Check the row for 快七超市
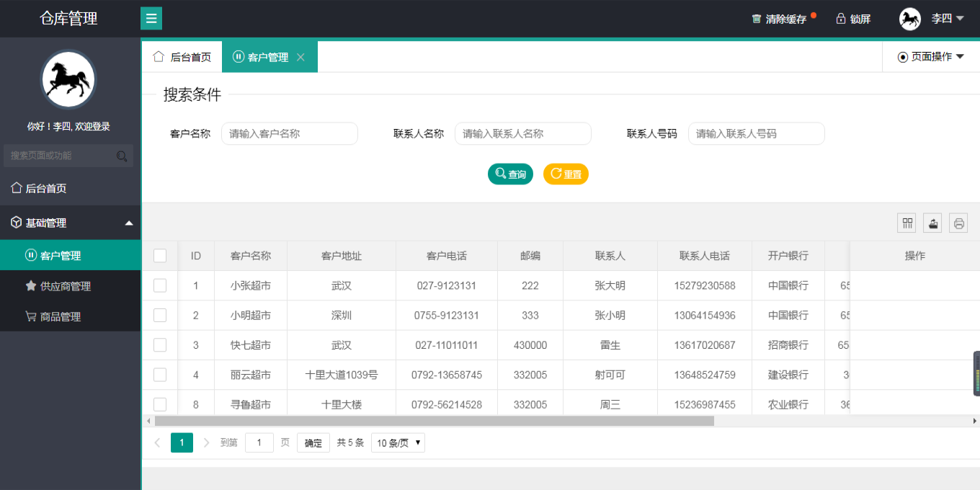The height and width of the screenshot is (490, 980). (160, 345)
